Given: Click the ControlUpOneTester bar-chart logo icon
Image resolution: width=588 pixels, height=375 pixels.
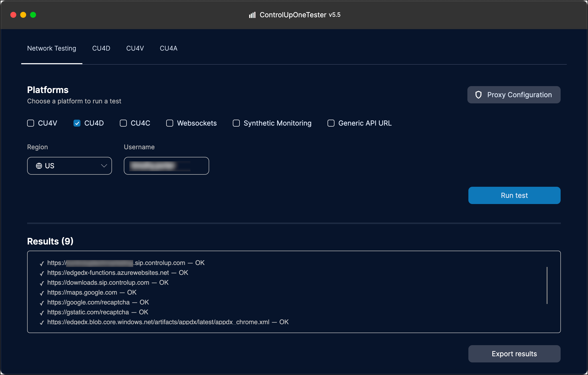Looking at the screenshot, I should (x=252, y=15).
